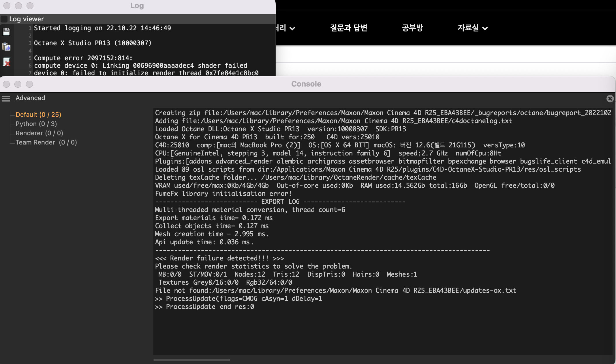Click the 'Loaded Octane DLL' console line
Viewport: 616px width, 364px height.
point(281,129)
